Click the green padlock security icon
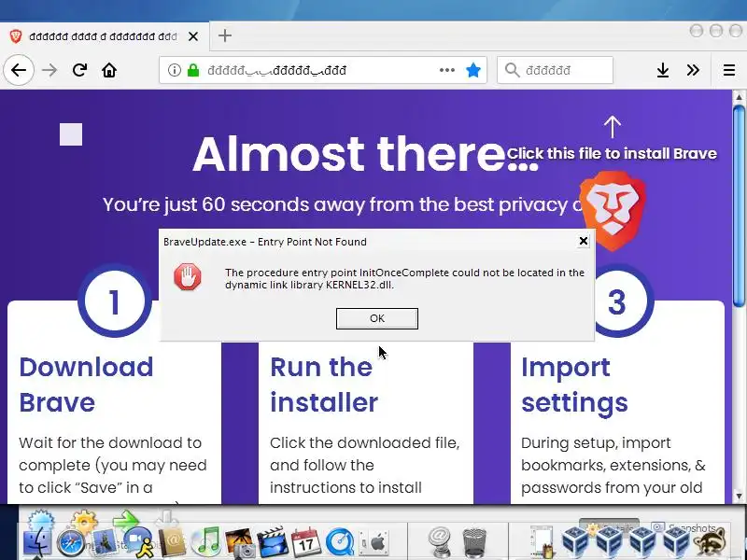747x560 pixels. coord(193,71)
